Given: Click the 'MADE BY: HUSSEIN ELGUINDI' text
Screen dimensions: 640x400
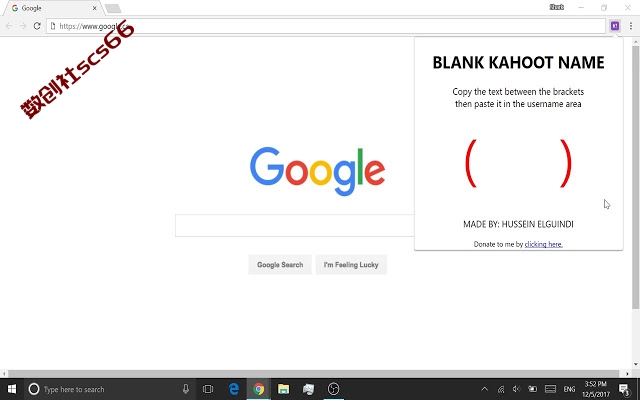Looking at the screenshot, I should pos(518,224).
